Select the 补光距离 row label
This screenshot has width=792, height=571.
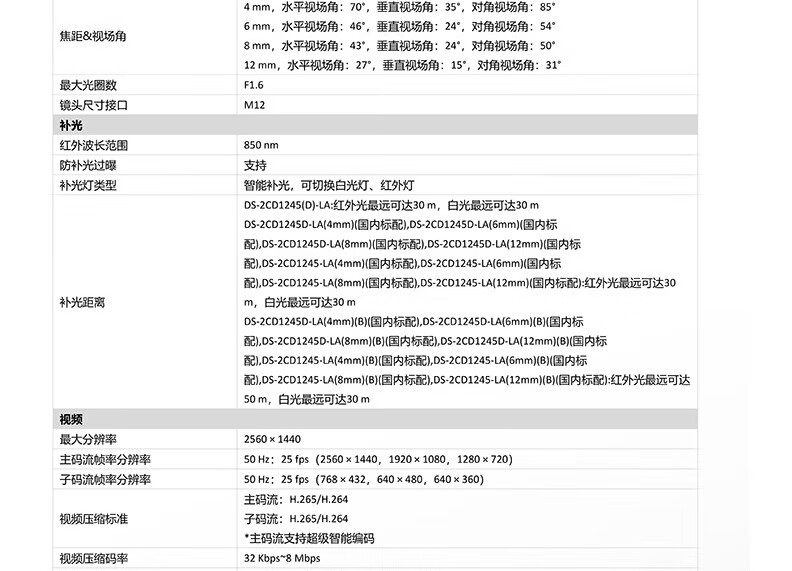click(82, 302)
